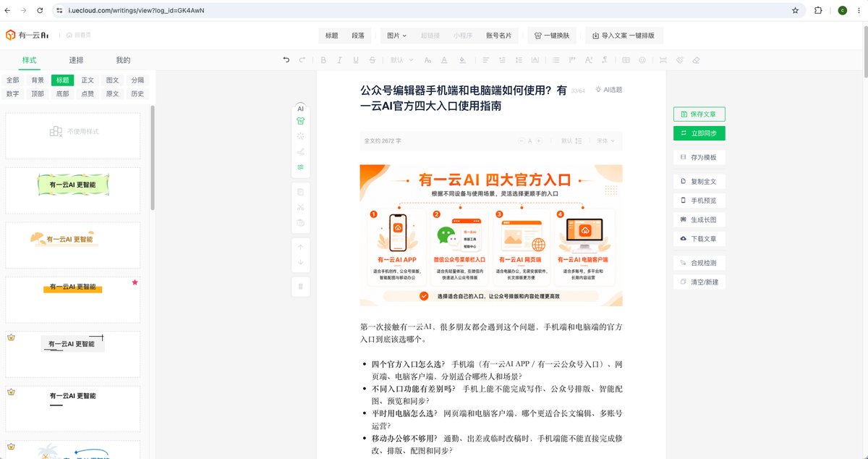Click 导入文案 一键排版 button

[x=624, y=35]
